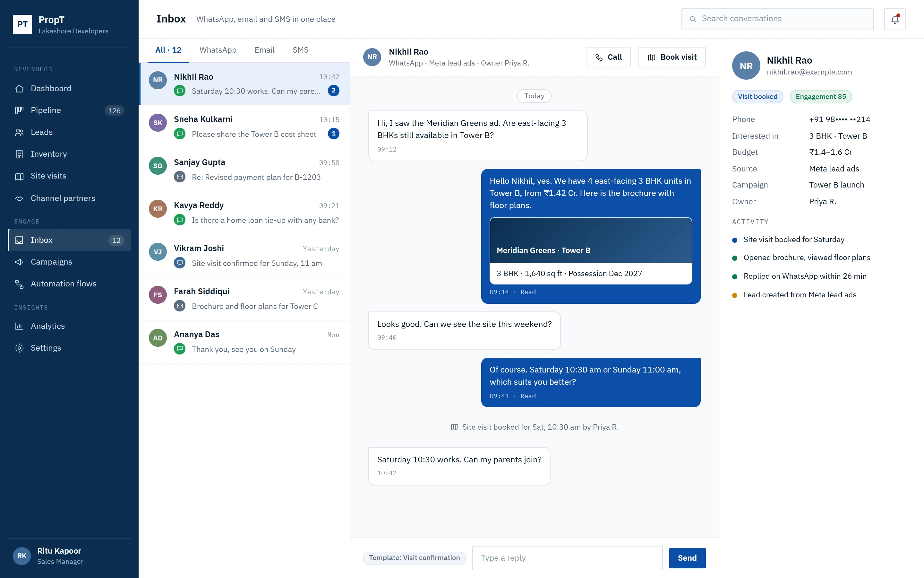Click the Pipeline 126 count badge
Viewport: 924px width, 578px height.
(115, 110)
